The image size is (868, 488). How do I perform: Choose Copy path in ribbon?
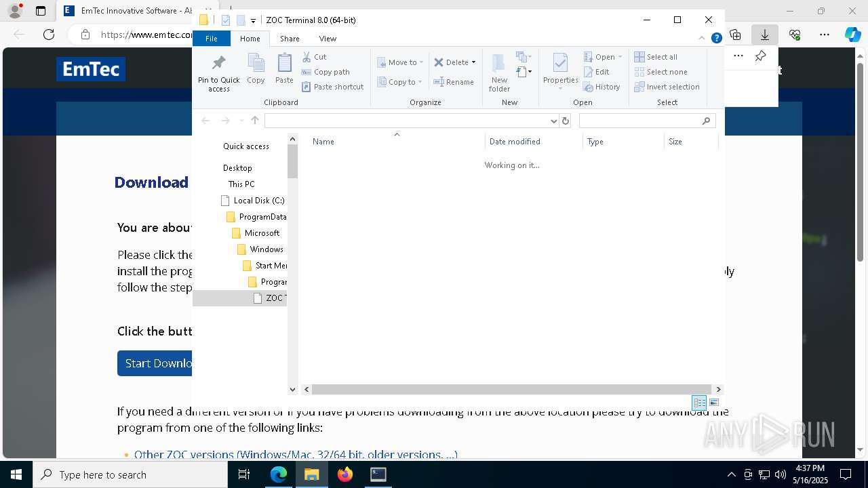325,72
